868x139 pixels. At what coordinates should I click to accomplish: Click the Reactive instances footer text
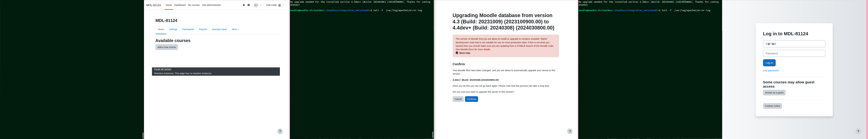(183, 73)
